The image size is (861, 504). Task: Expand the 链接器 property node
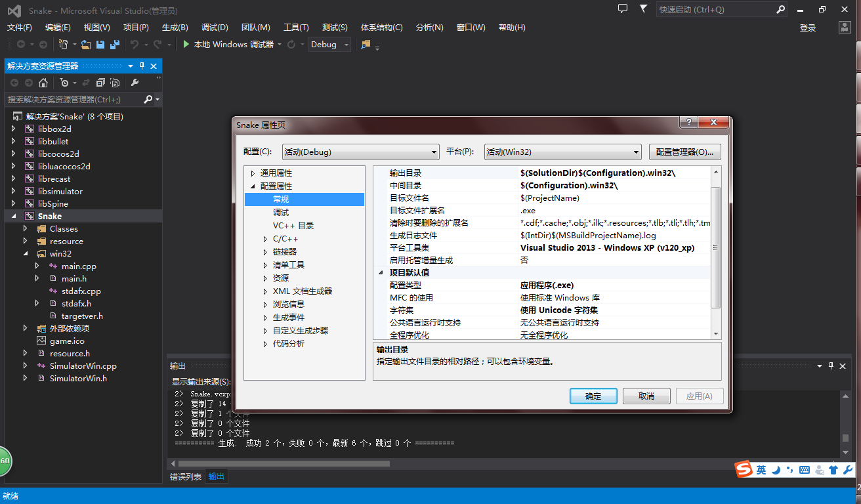click(x=266, y=252)
